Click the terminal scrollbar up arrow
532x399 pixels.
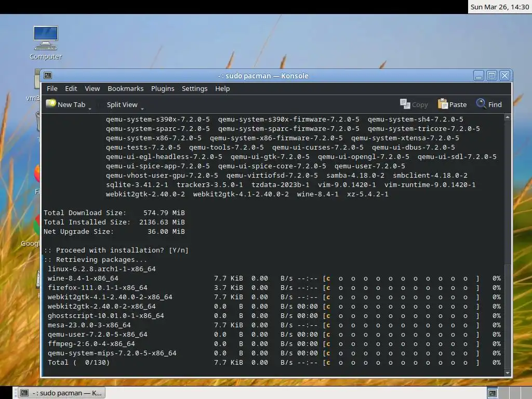pos(508,117)
